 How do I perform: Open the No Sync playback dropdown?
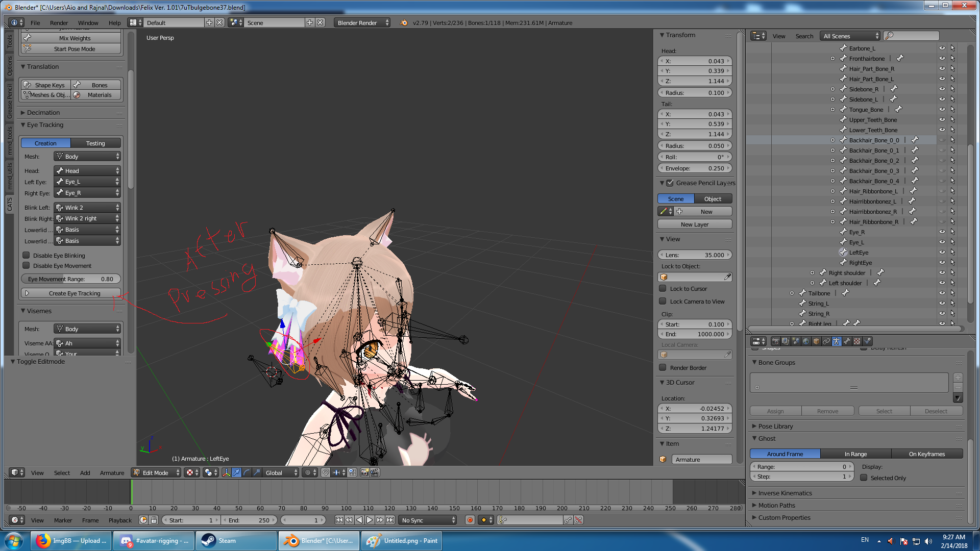point(428,520)
